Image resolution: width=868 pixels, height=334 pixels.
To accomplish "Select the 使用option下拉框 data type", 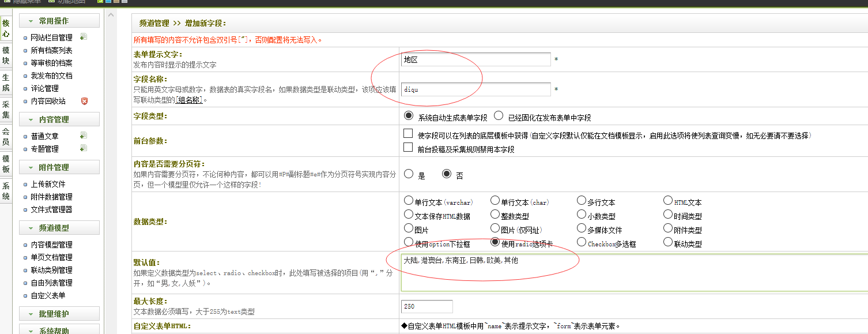I will [x=409, y=242].
